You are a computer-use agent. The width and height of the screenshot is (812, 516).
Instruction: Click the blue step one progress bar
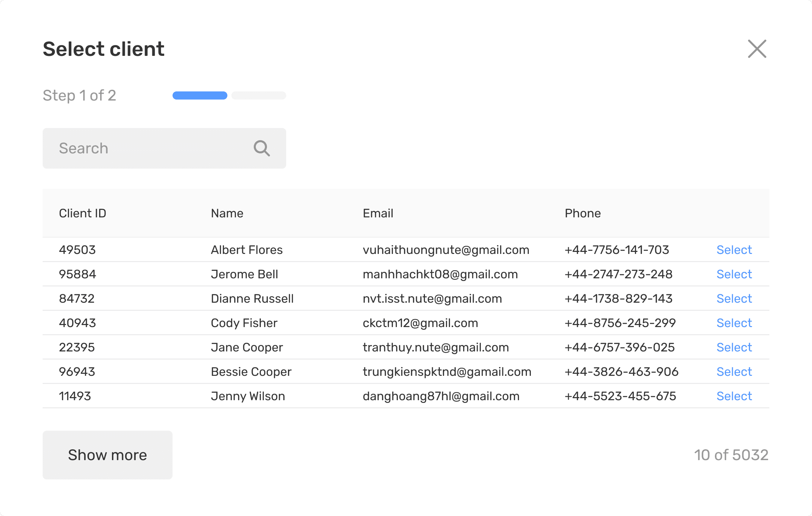coord(200,95)
